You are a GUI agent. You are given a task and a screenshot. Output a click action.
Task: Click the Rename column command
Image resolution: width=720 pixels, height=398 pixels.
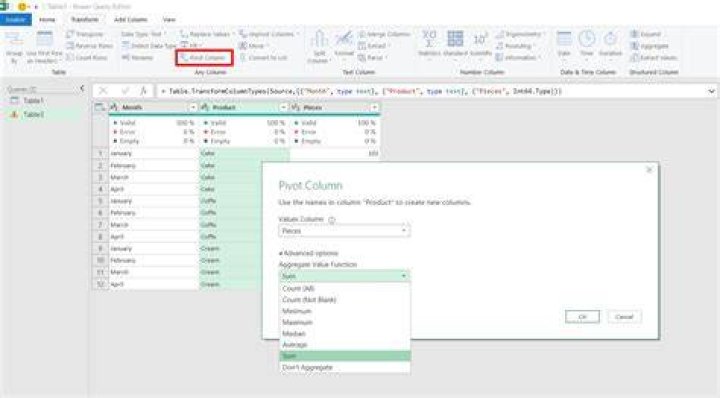[138, 58]
